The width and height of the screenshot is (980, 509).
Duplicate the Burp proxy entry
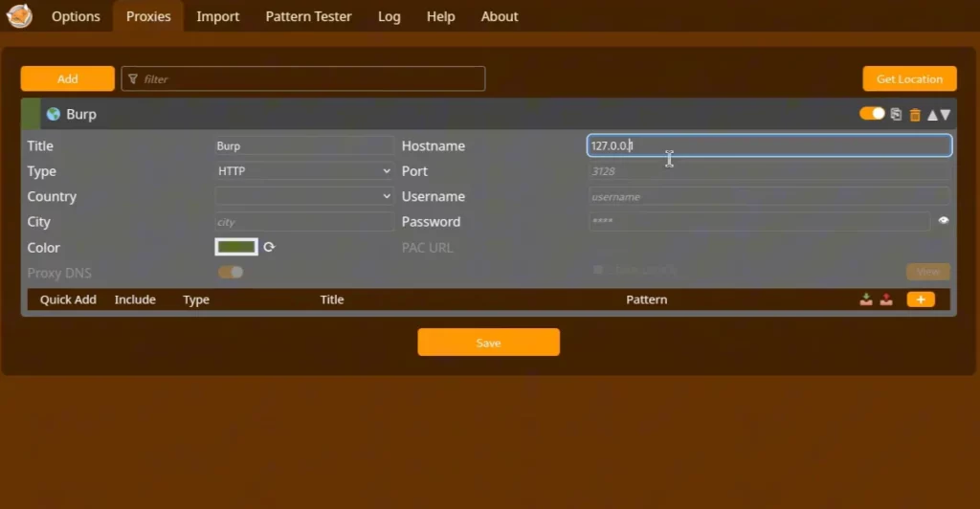point(896,114)
